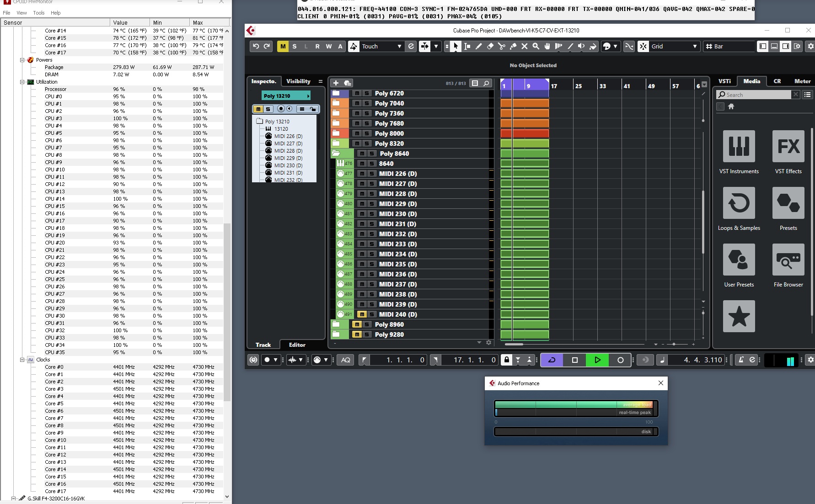Click the HWMonitor vertical scrollbar thumb
The width and height of the screenshot is (815, 504).
click(x=227, y=313)
